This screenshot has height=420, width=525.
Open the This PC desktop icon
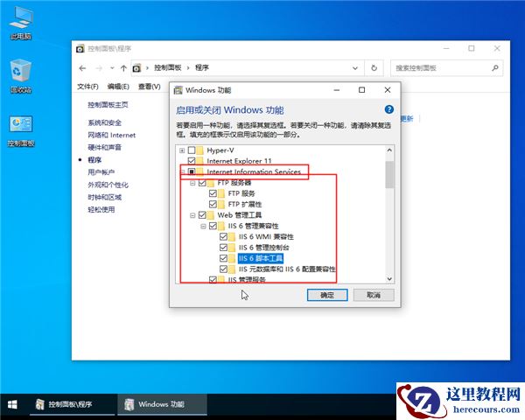pyautogui.click(x=21, y=23)
